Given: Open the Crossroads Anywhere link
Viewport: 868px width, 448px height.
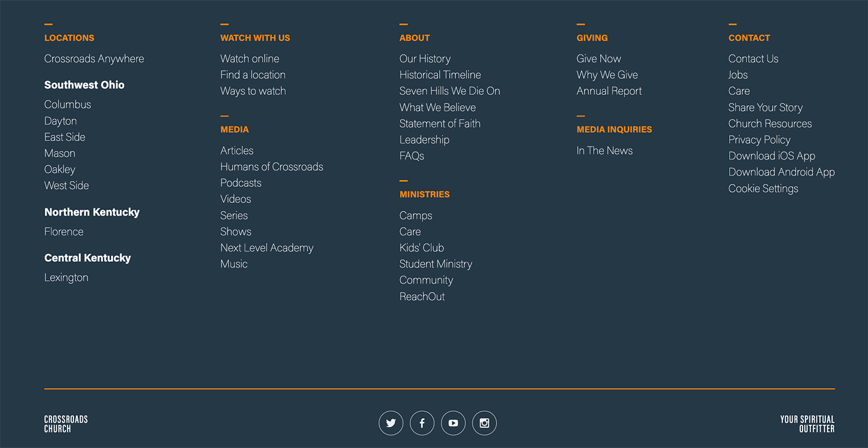Looking at the screenshot, I should [94, 58].
